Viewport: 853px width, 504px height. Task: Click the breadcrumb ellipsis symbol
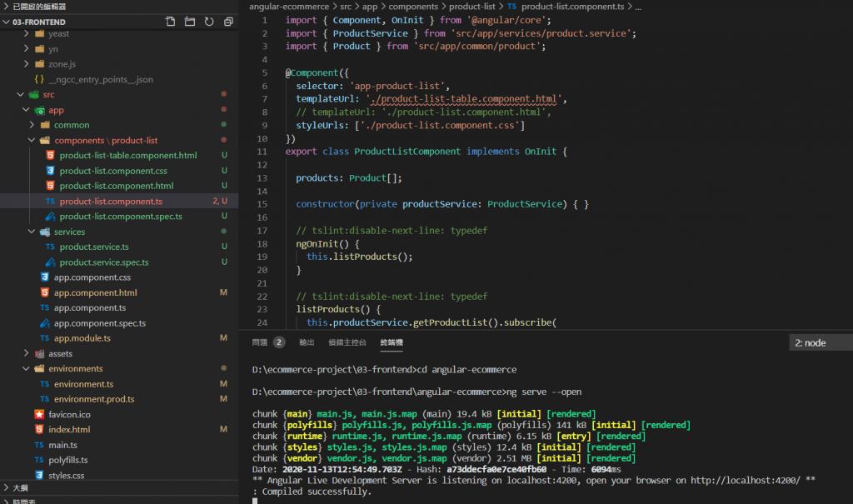pos(638,7)
